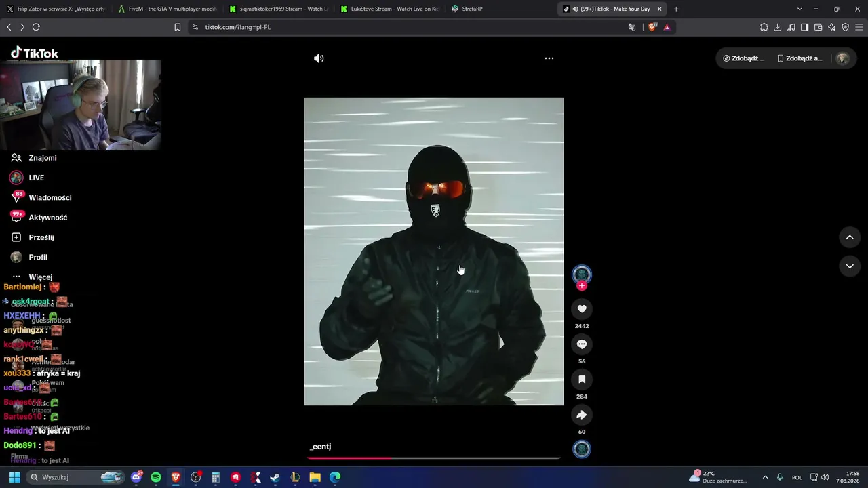Like the TikTok video with heart icon
This screenshot has width=868, height=488.
point(581,309)
